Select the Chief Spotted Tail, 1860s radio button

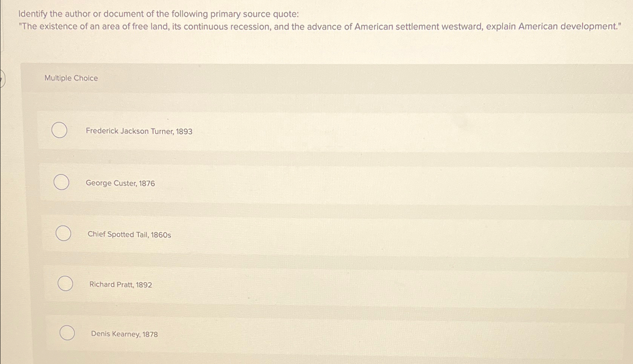[x=64, y=233]
